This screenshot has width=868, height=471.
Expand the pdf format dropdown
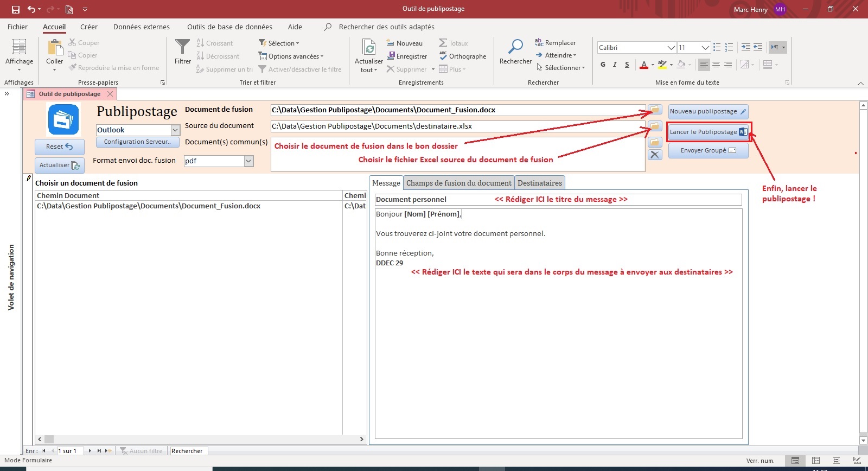(248, 161)
